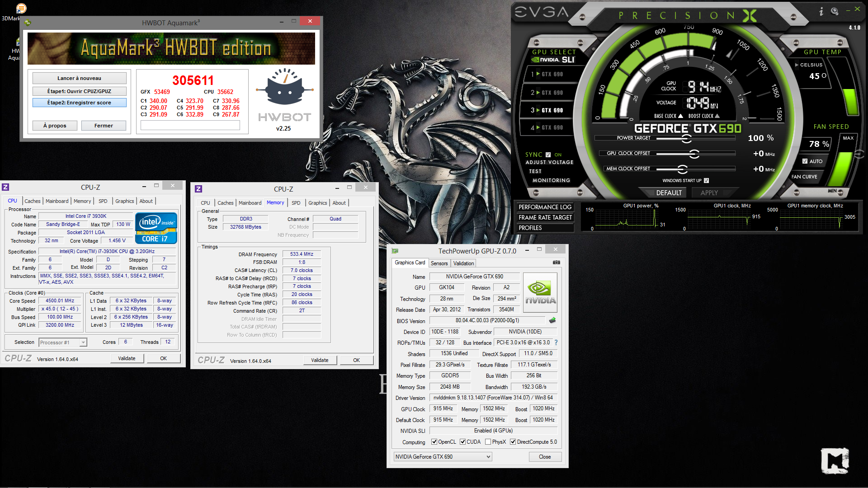Open the Caches tab in left CPU-Z window

32,201
